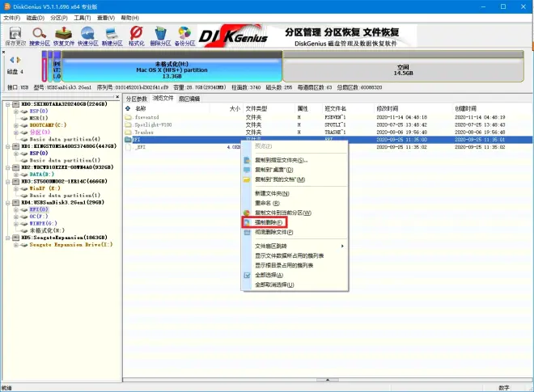Choose 复制到"桌面"(D) in context menu
534x392 pixels.
295,170
